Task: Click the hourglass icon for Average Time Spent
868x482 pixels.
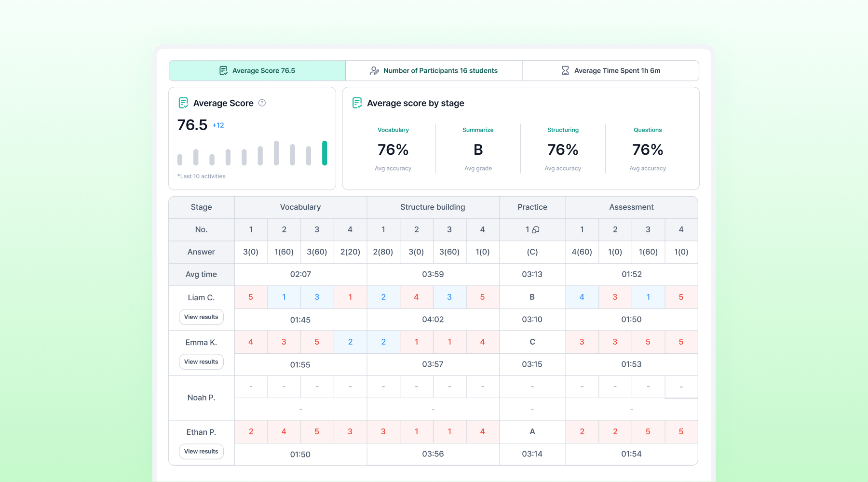Action: click(x=565, y=71)
